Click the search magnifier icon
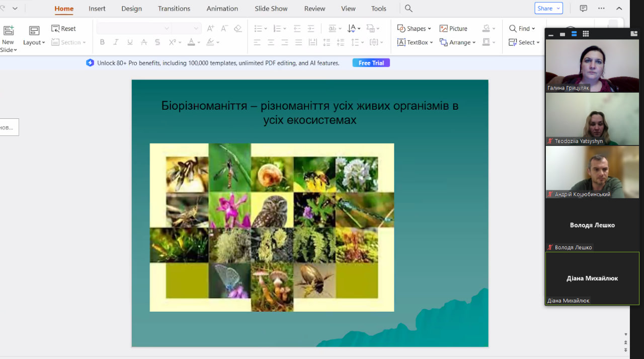Image resolution: width=644 pixels, height=359 pixels. pyautogui.click(x=409, y=9)
